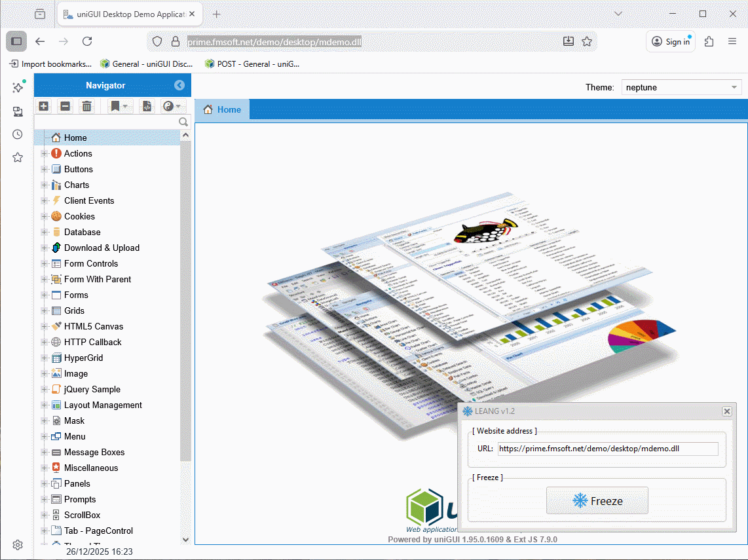The image size is (748, 560).
Task: Select the Prompts tree item
Action: [107, 500]
